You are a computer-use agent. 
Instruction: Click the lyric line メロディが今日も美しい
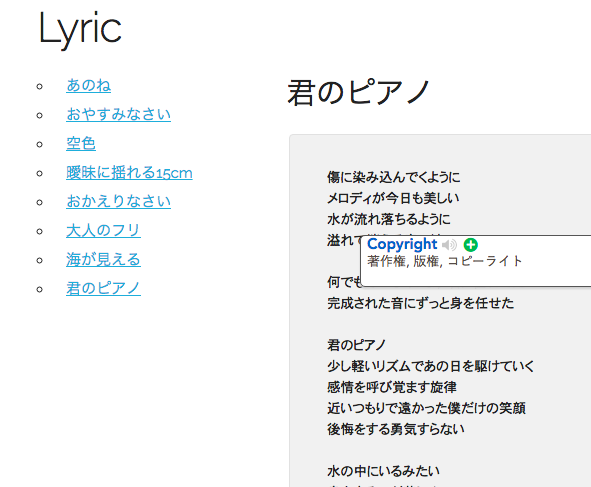[x=393, y=198]
